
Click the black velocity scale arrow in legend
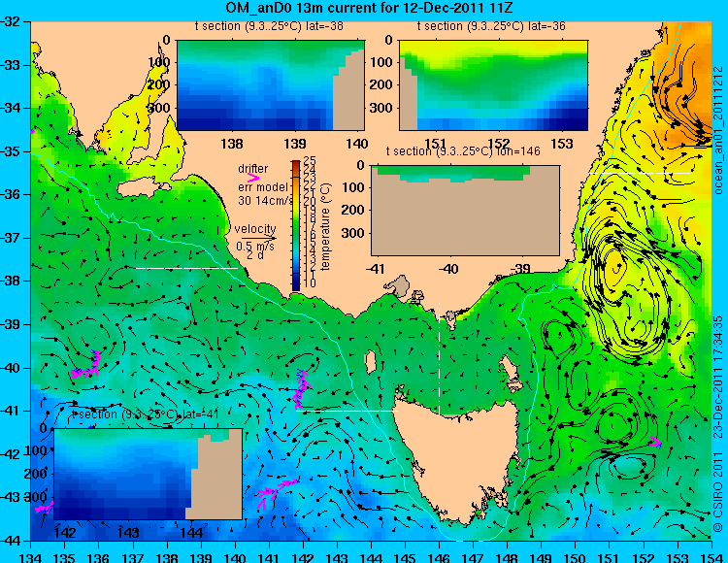258,239
